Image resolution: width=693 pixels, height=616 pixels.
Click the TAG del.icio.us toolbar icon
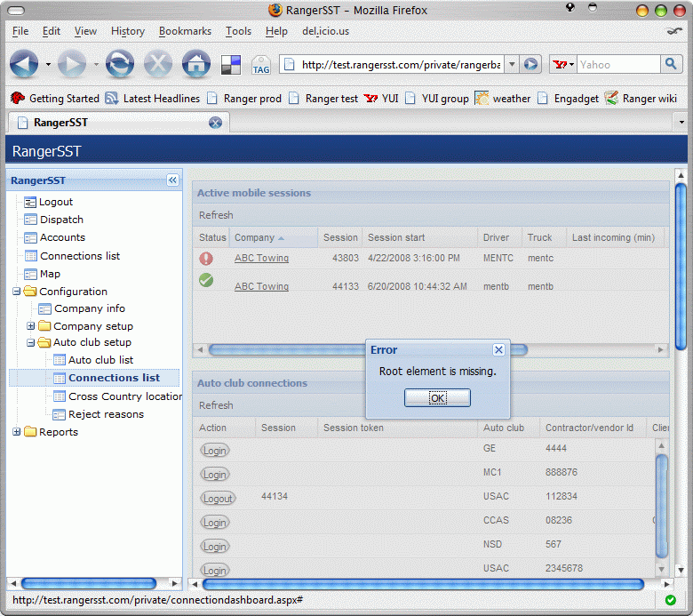click(x=260, y=66)
